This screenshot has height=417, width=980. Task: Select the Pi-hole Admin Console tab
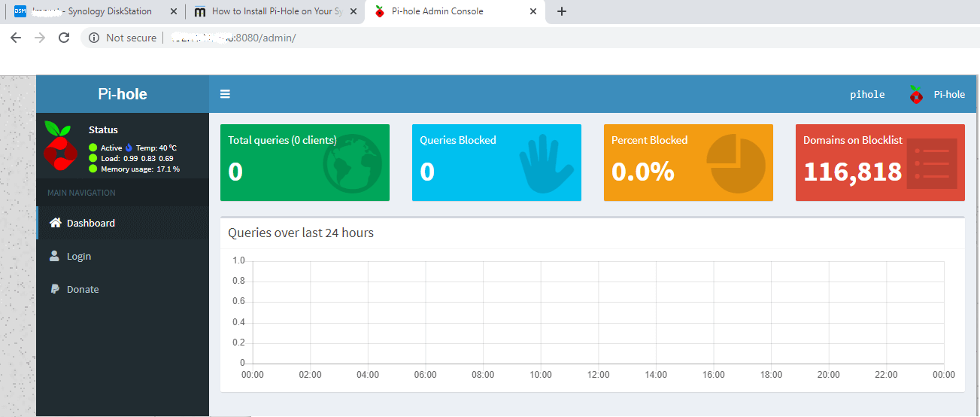pos(455,11)
